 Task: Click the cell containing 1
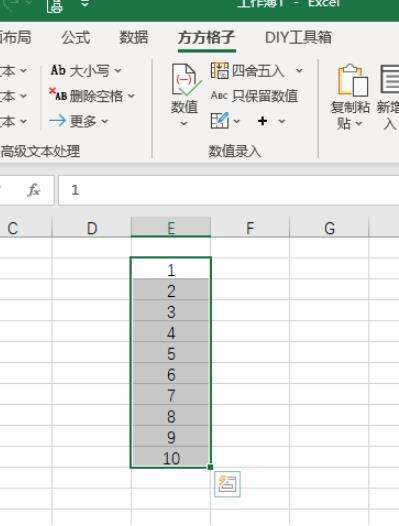[x=171, y=268]
